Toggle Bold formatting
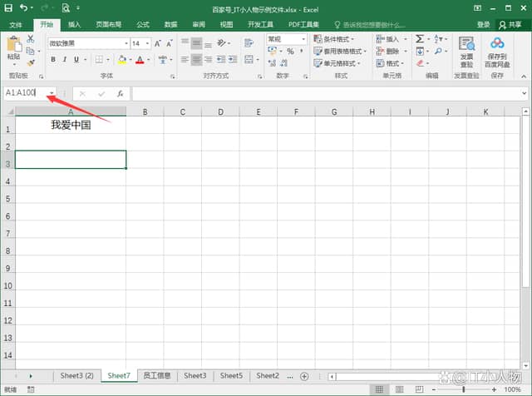Screen dimensions: 532x396 coord(53,60)
